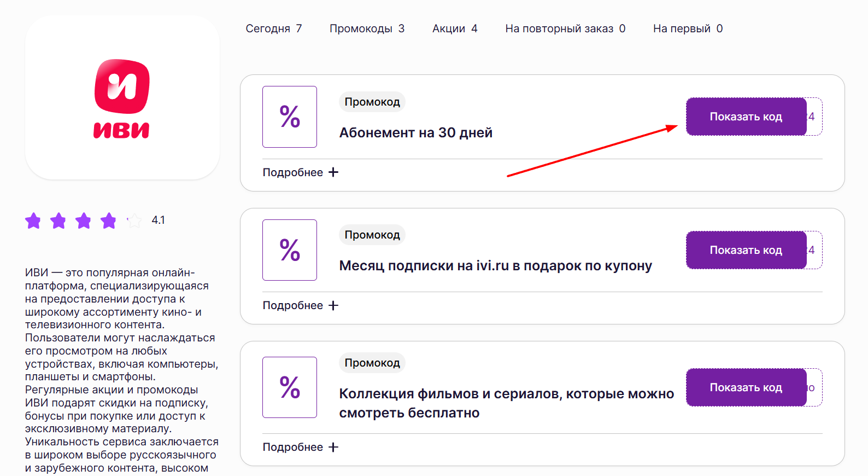The height and width of the screenshot is (476, 868).
Task: Click Промокод badge on Абонемент card
Action: pos(372,102)
